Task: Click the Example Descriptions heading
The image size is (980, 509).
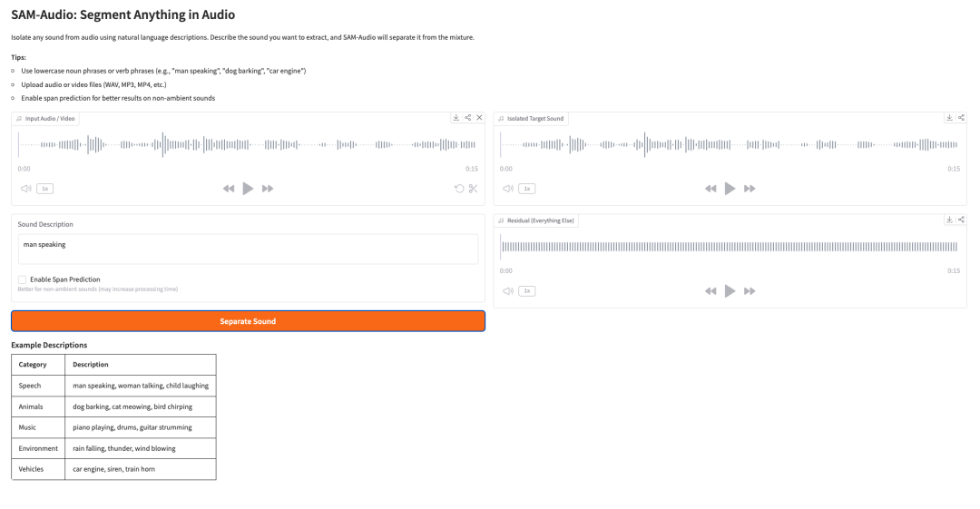Action: (x=49, y=345)
